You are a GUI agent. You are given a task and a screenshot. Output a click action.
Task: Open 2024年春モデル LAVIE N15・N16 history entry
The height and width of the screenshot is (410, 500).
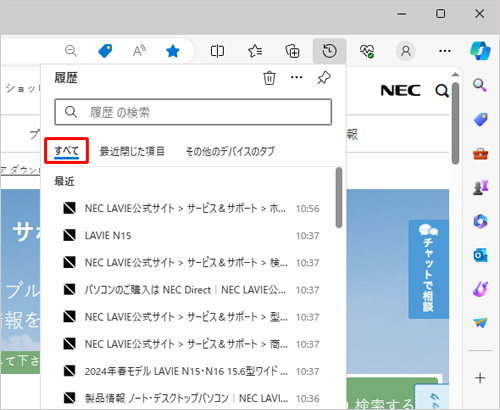[191, 371]
